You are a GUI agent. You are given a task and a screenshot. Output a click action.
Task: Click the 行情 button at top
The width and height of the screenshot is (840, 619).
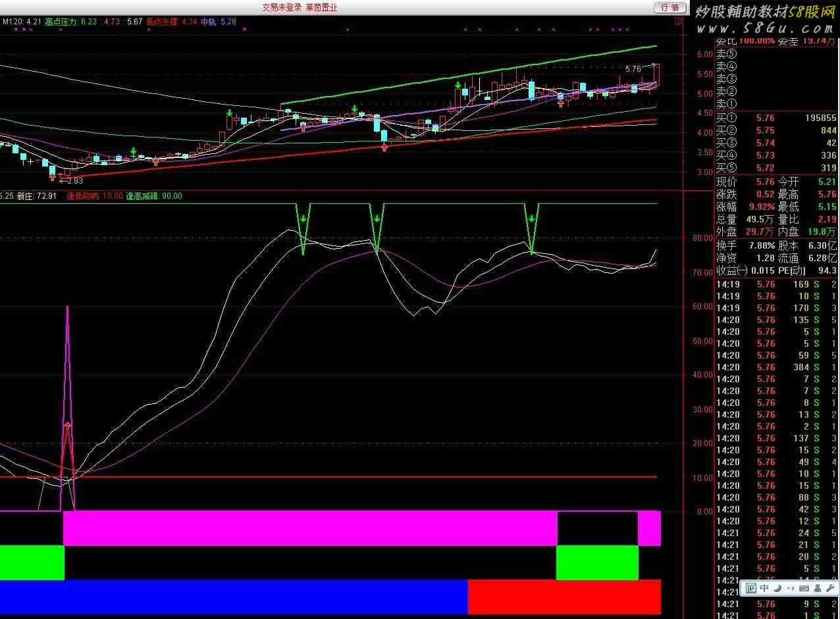(669, 7)
